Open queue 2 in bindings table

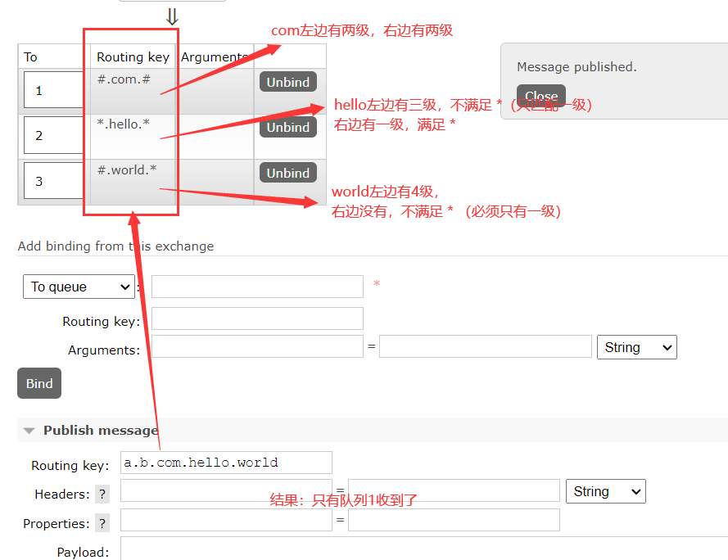(53, 135)
